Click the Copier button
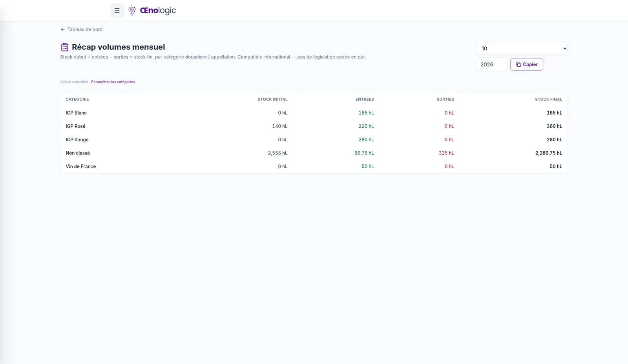Screen dimensions: 628x364 [527, 64]
